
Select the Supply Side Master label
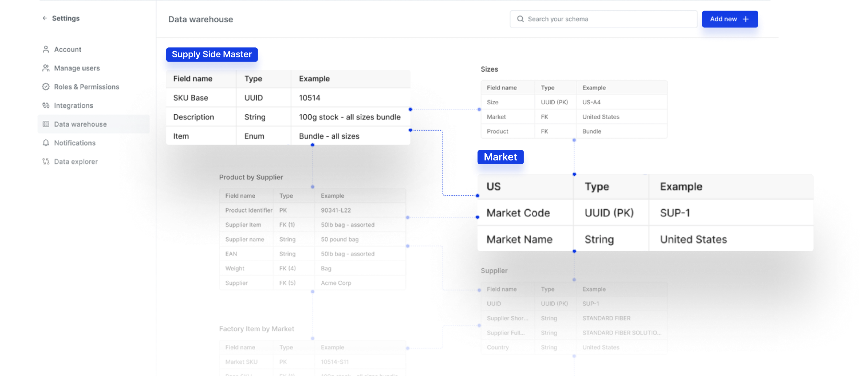[212, 54]
